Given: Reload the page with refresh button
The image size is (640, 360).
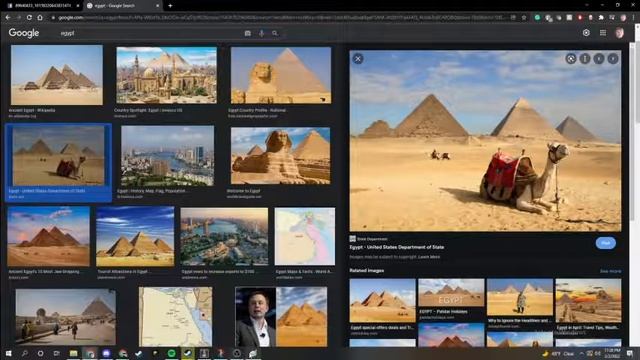Looking at the screenshot, I should (29, 18).
